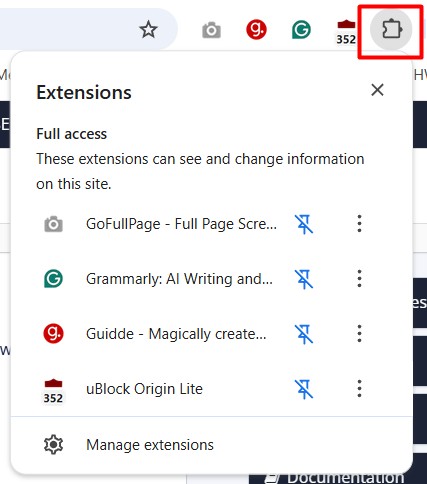The image size is (427, 484).
Task: Close the Extensions popup
Action: [377, 90]
